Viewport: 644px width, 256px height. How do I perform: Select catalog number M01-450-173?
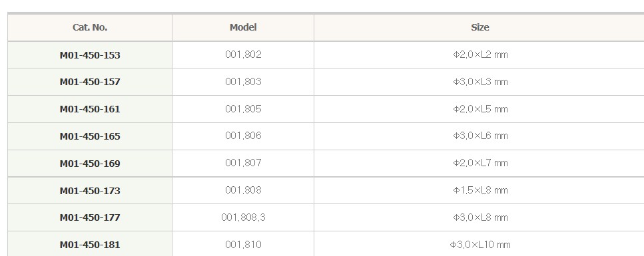[x=90, y=190]
